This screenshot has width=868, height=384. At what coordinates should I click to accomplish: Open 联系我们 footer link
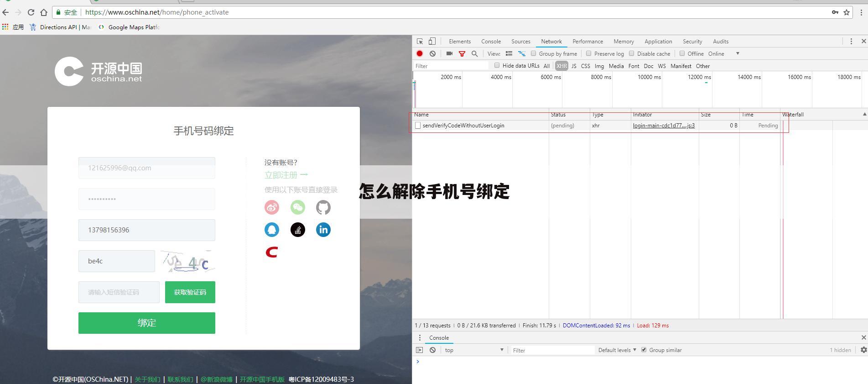(x=180, y=379)
